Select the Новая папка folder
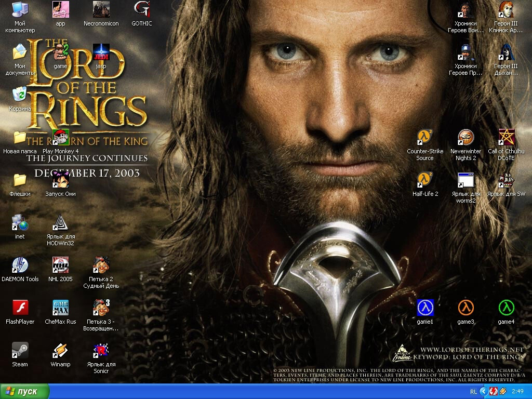532x399 pixels. tap(20, 137)
